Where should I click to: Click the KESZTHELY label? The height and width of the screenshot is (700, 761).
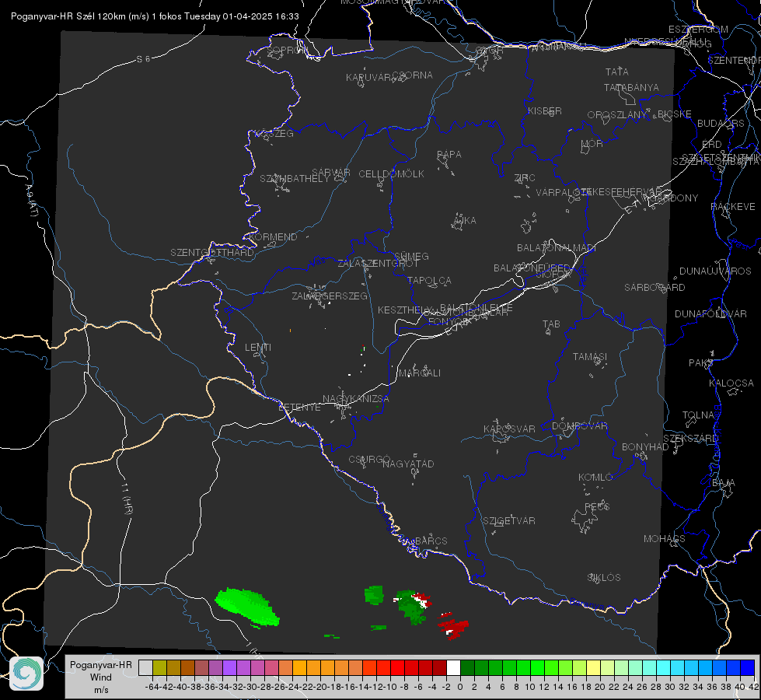click(x=405, y=310)
